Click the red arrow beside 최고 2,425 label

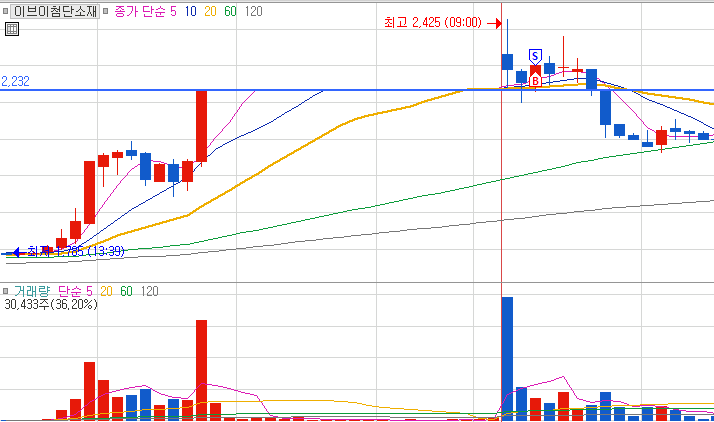(494, 23)
